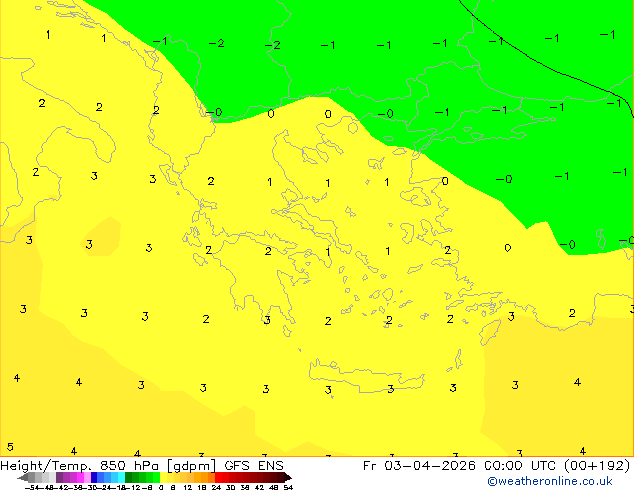Click the bright yellow swatch in the legend
The image size is (634, 490).
click(x=163, y=477)
